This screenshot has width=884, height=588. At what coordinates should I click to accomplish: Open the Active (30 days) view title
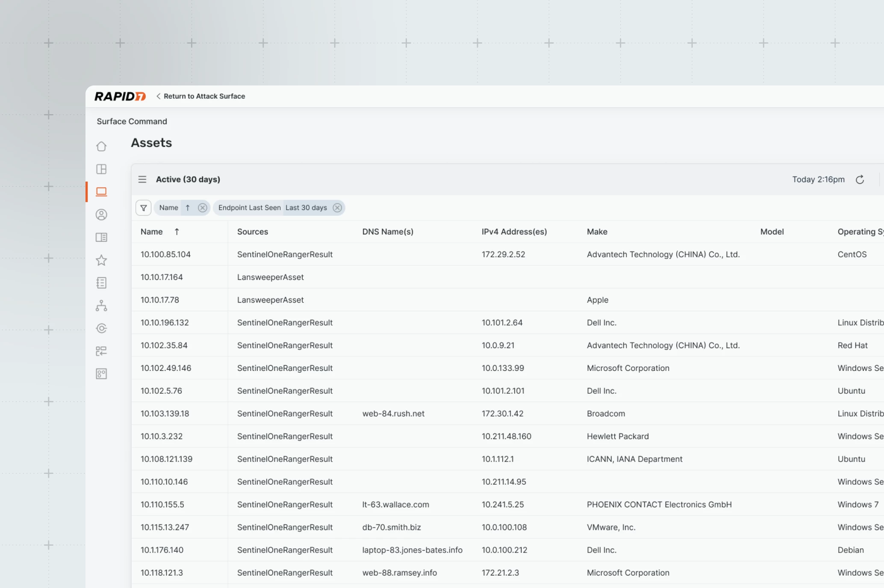click(x=188, y=179)
